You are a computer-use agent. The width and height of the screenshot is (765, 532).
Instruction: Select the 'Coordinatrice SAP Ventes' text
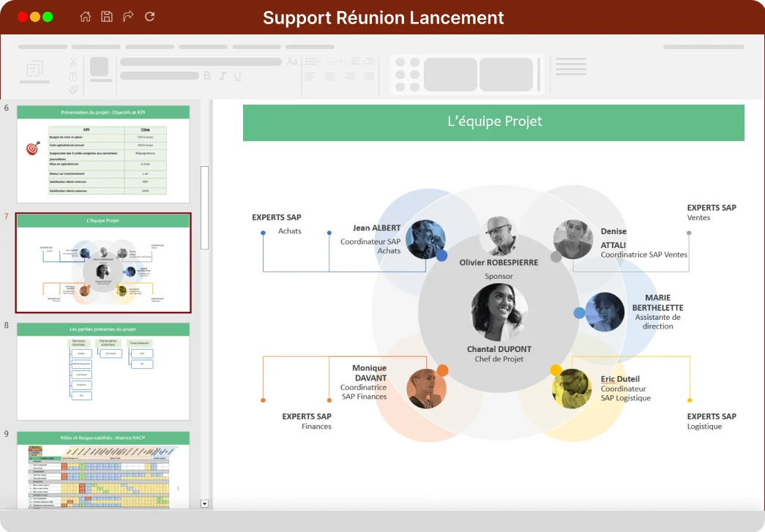pyautogui.click(x=644, y=255)
